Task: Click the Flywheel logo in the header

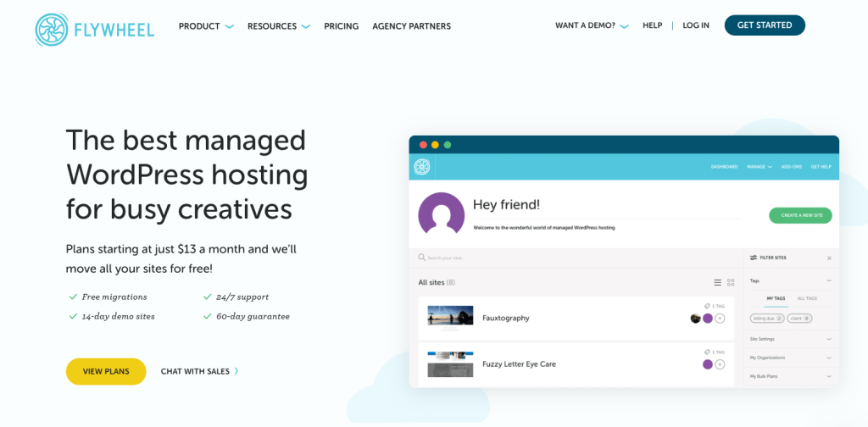Action: coord(95,29)
